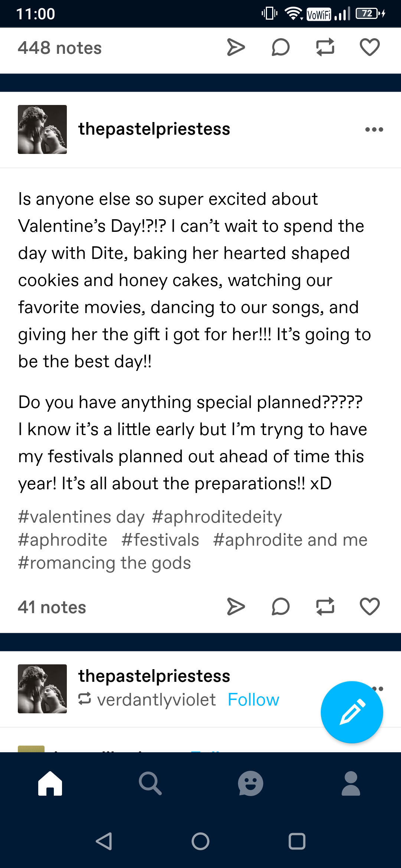401x868 pixels.
Task: Reblog the 448 notes post
Action: point(325,47)
